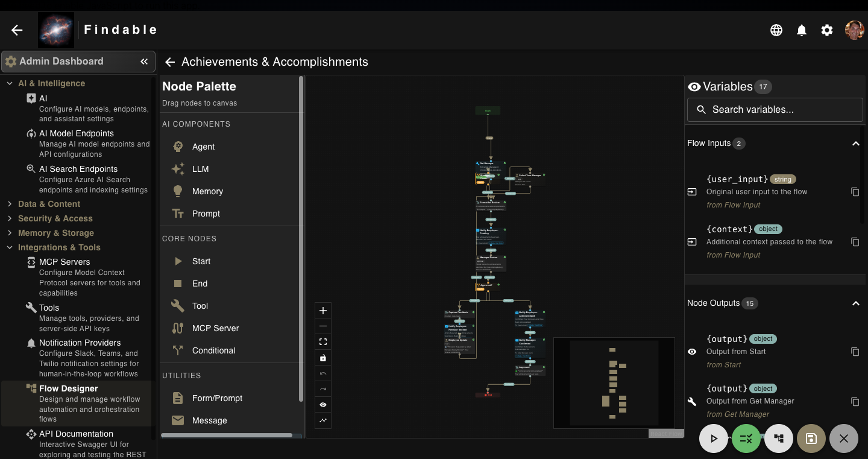Select the Conditional node icon
Viewport: 868px width, 459px height.
click(178, 350)
